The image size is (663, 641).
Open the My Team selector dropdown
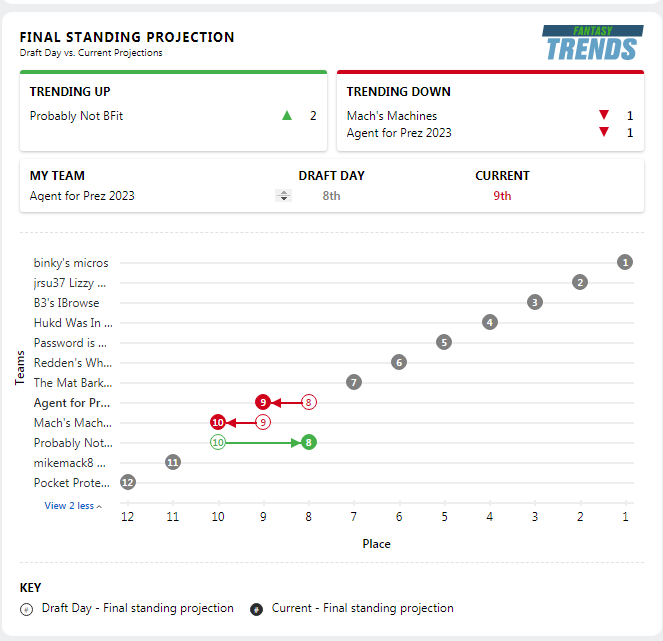[283, 196]
